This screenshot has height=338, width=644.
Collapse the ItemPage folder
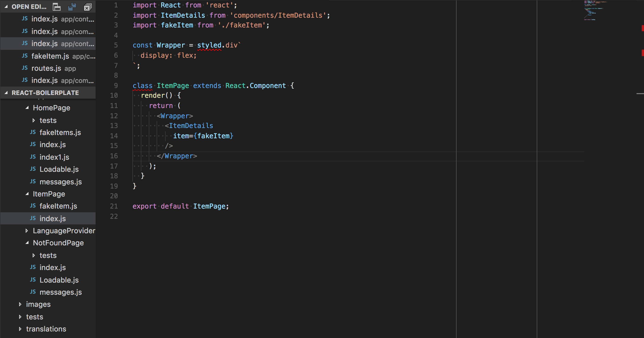[x=27, y=194]
